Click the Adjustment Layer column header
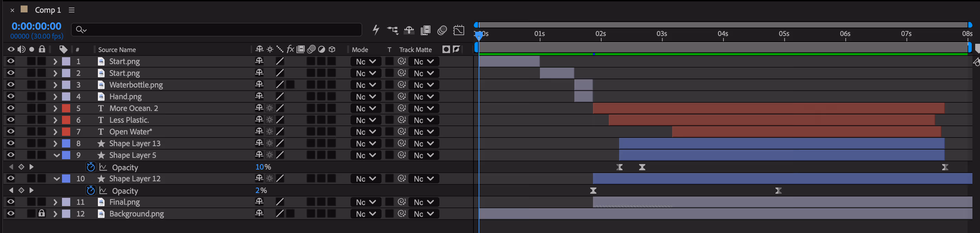Screen dimensions: 980x233 coord(322,50)
